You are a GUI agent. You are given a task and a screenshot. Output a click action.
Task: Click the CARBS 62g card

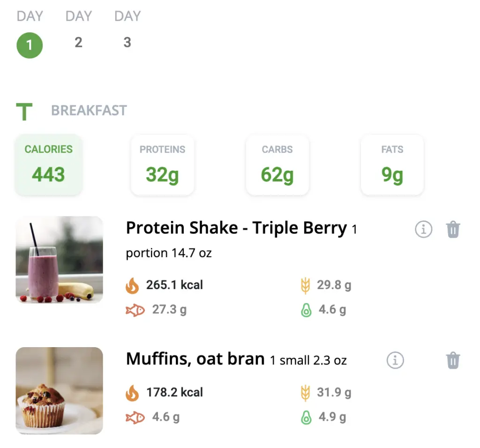277,165
